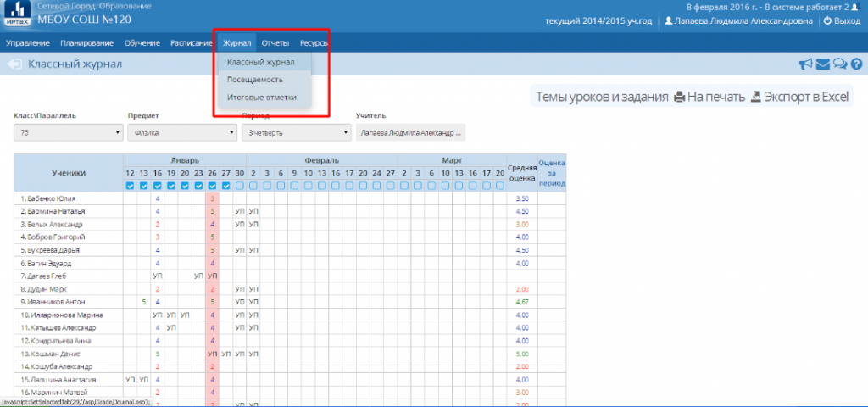Open the Предмет dropdown showing Физика

181,132
